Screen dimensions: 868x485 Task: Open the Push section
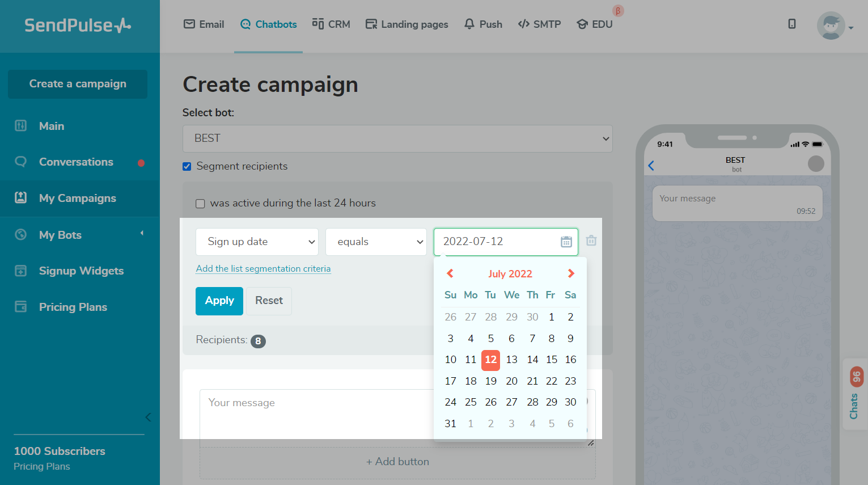483,24
